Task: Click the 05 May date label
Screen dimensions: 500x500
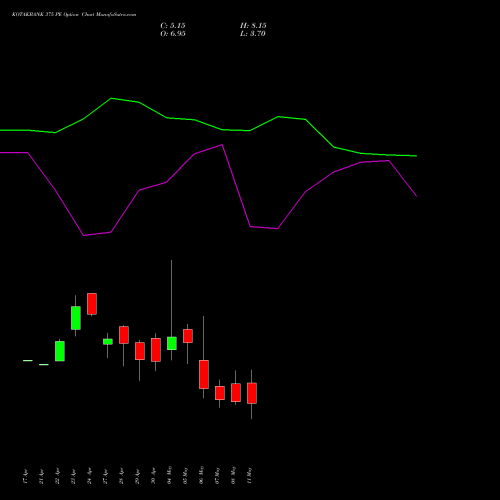Action: point(186,475)
